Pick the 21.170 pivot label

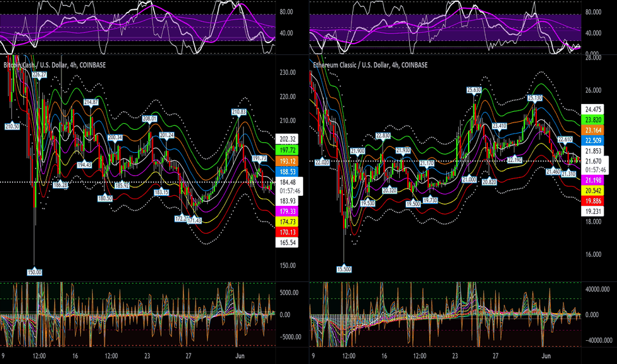click(x=426, y=163)
